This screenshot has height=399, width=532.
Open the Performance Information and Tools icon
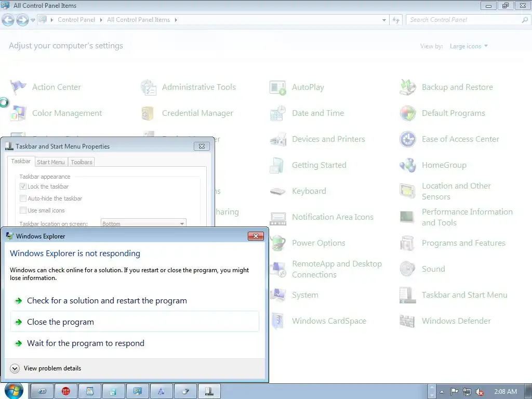407,217
